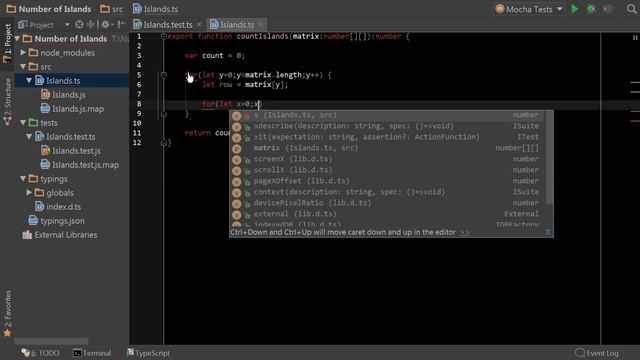Expand the globals folder

point(29,193)
